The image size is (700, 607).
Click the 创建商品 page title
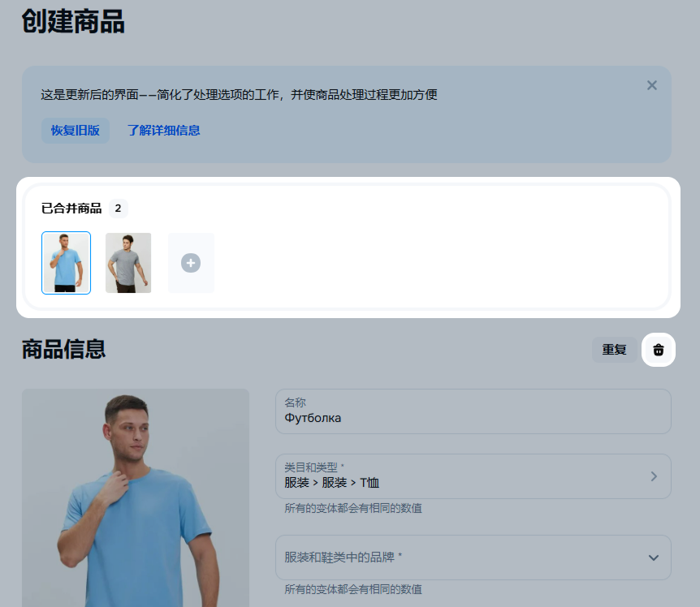point(73,22)
